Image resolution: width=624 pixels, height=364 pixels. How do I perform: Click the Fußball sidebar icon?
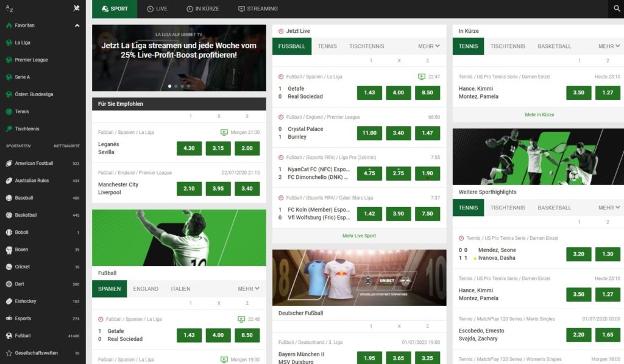(9, 336)
